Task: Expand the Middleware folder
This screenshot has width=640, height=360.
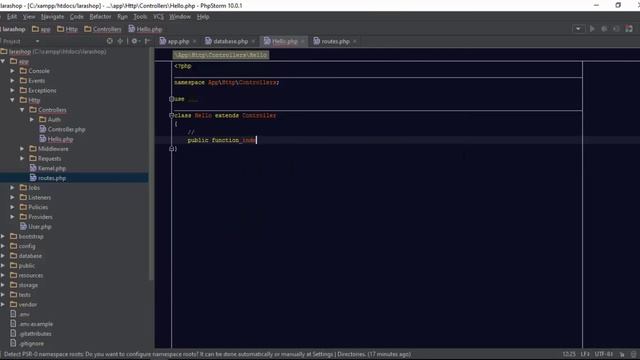Action: 22,149
